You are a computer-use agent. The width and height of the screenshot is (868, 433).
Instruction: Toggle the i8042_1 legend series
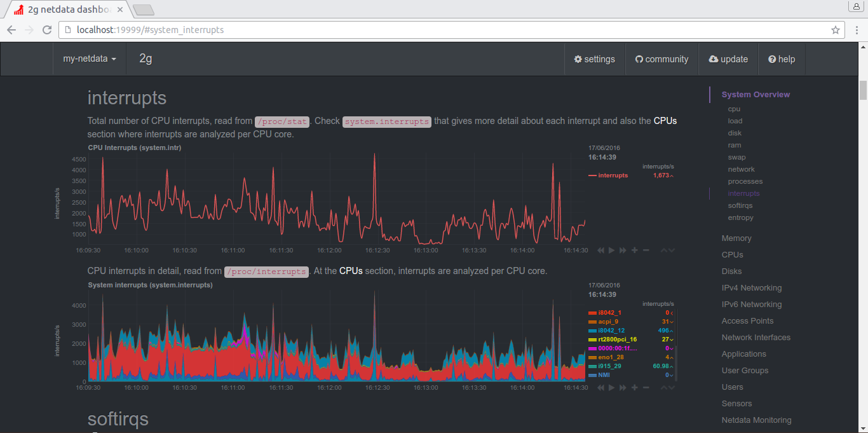605,313
